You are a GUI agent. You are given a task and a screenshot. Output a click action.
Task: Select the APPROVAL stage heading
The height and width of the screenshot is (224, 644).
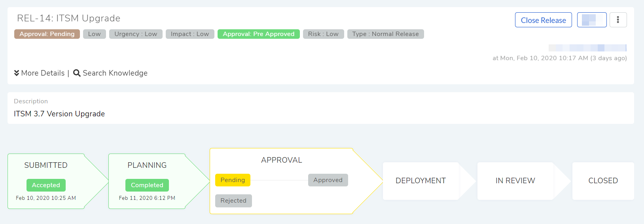[282, 160]
